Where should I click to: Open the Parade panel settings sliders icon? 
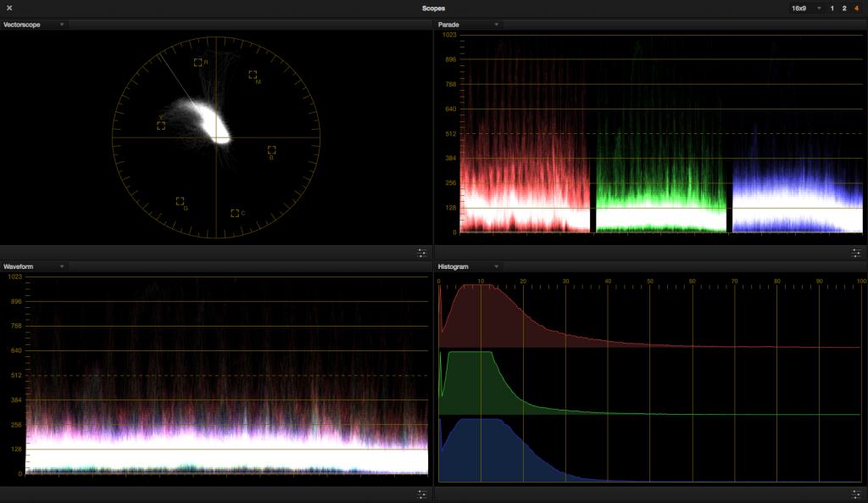coord(856,252)
